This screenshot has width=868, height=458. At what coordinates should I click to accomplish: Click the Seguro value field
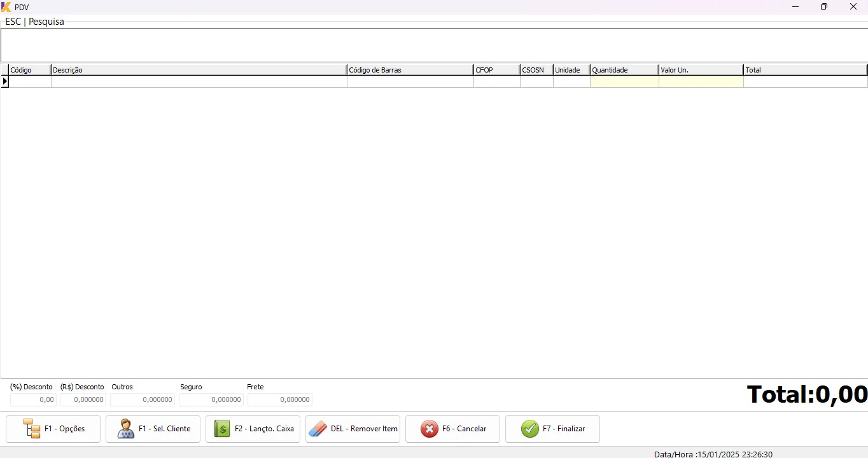point(211,399)
